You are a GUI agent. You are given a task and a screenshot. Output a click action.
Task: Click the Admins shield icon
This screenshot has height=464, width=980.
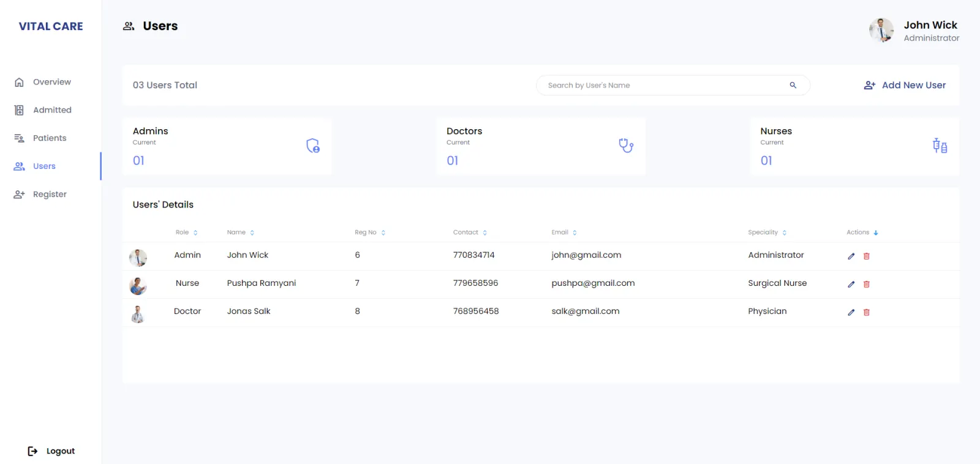pos(313,146)
